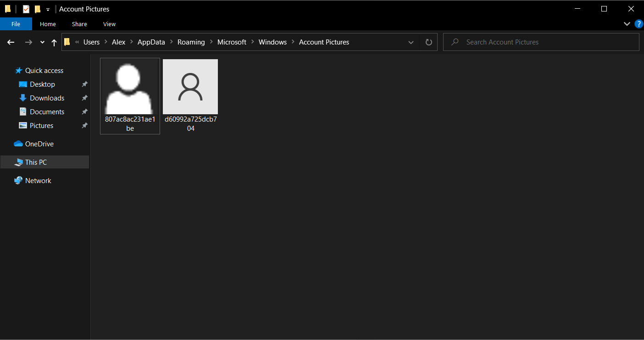644x340 pixels.
Task: Minimize the Account Pictures window
Action: point(577,9)
